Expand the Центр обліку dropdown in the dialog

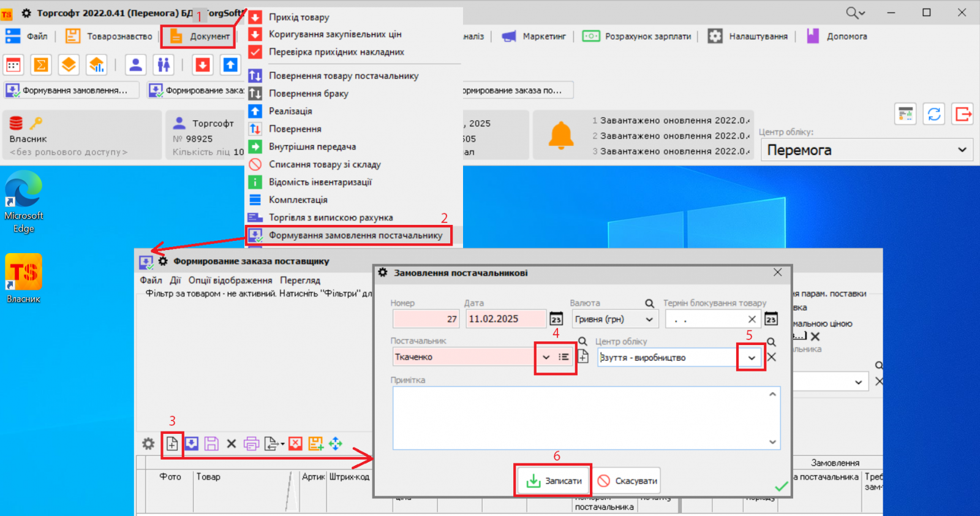coord(752,358)
